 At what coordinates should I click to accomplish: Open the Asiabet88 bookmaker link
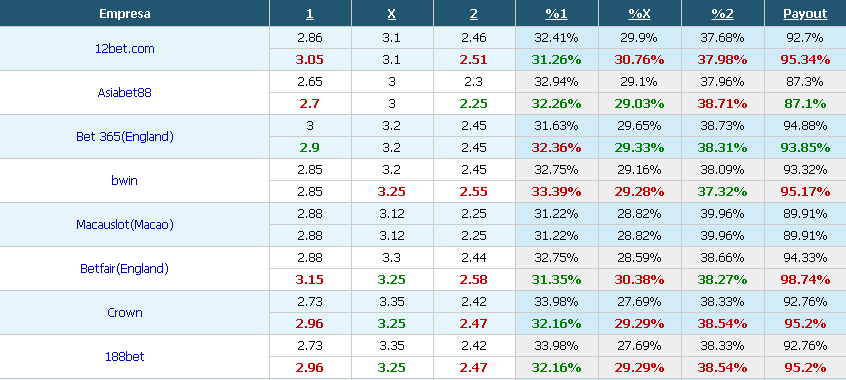tap(125, 92)
